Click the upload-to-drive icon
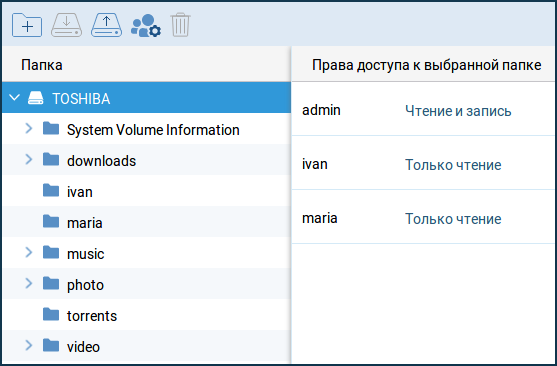Screen dimensions: 557x366 coord(107,25)
